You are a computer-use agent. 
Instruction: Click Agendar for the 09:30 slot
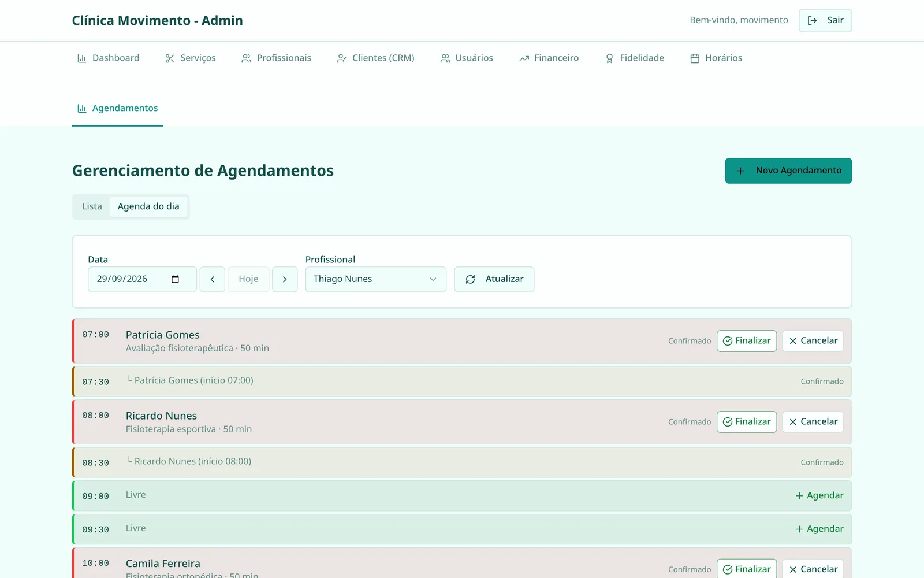[x=819, y=529]
